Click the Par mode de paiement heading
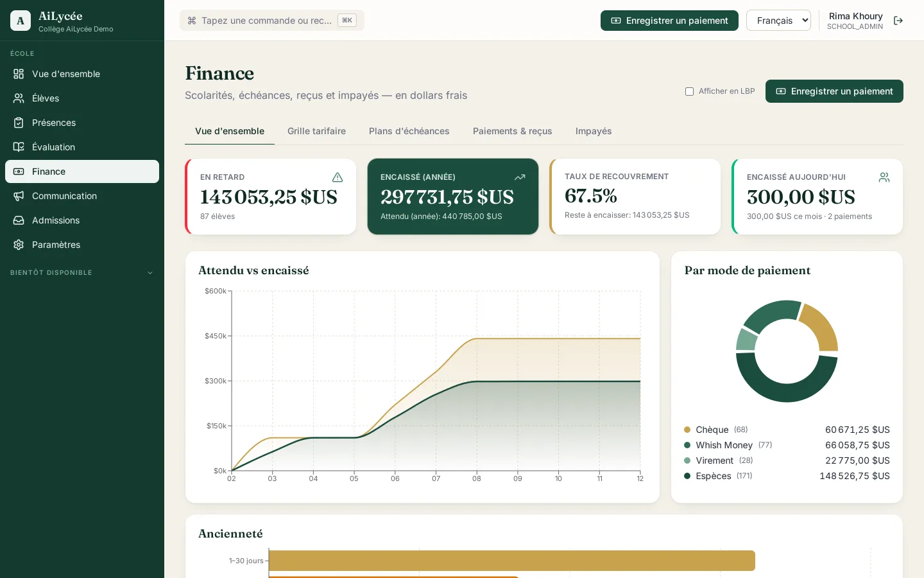 [748, 270]
